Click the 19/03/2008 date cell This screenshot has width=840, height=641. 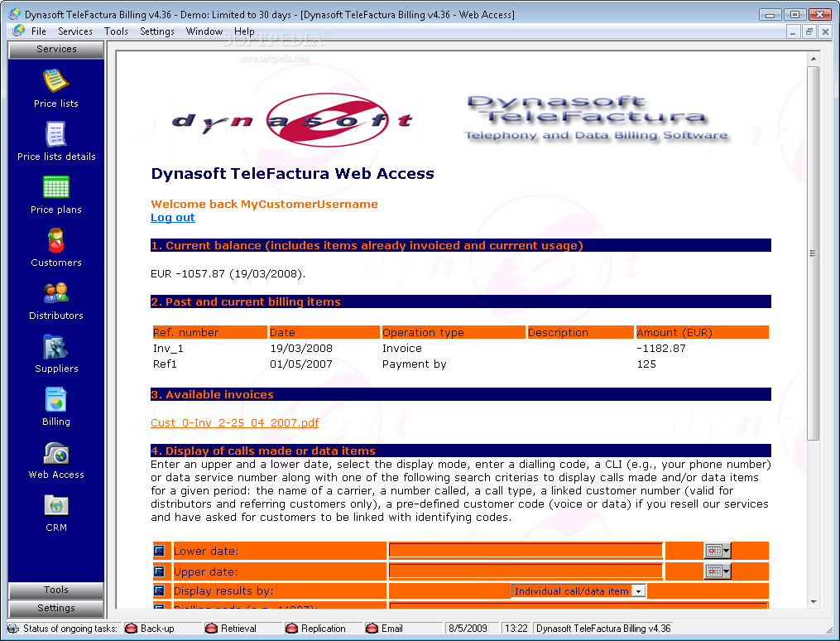[301, 349]
